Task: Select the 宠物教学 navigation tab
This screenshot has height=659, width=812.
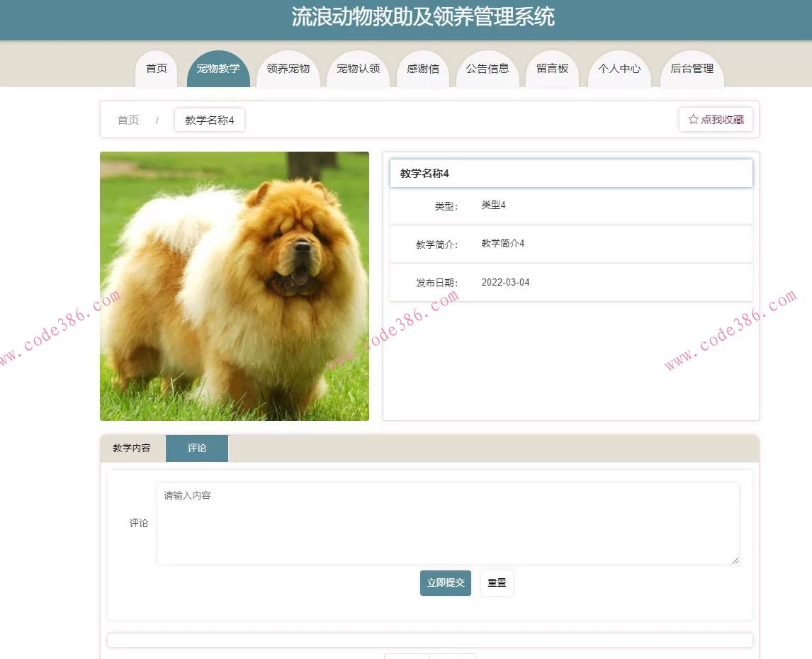Action: coord(218,69)
